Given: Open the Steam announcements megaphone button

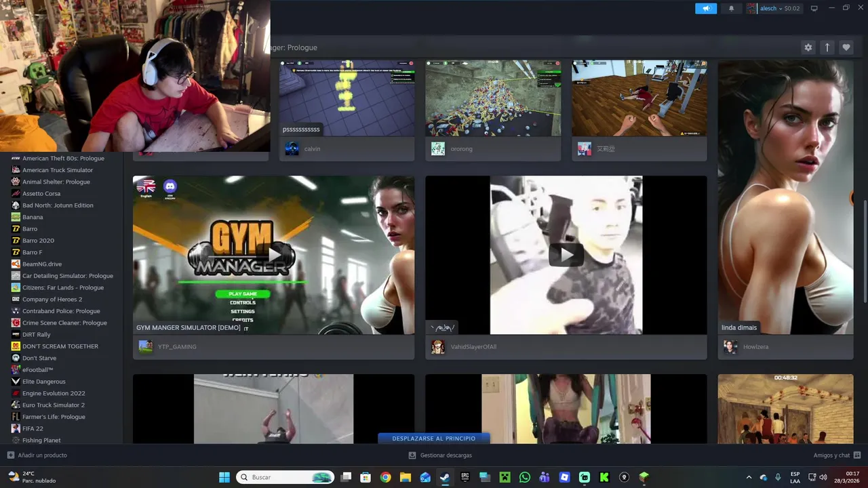Looking at the screenshot, I should click(705, 8).
